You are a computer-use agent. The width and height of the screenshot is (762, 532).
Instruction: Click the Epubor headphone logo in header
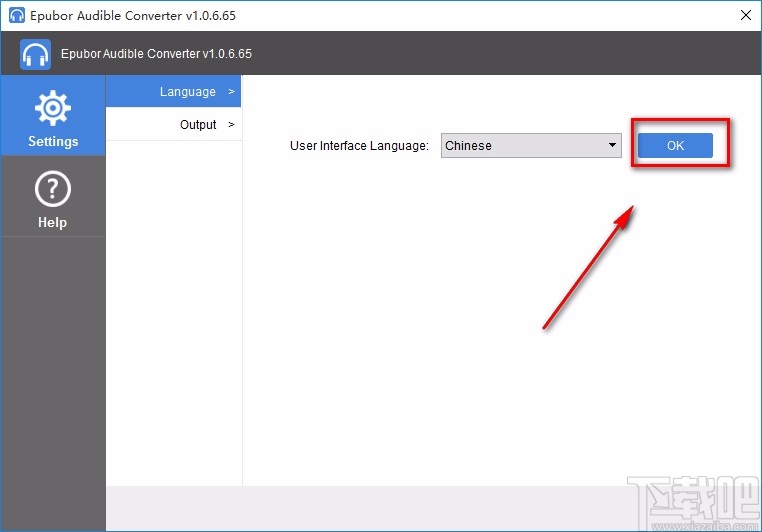(x=35, y=54)
